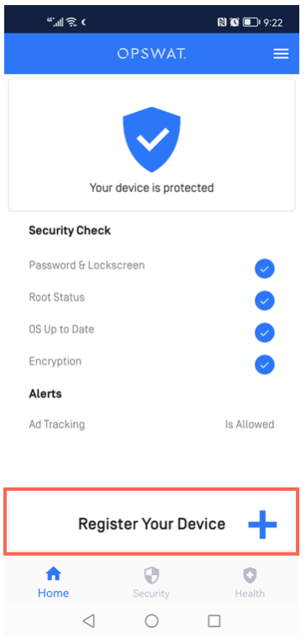Screen dimensions: 306x644
Task: Open the Ad Tracking alert row
Action: point(152,424)
